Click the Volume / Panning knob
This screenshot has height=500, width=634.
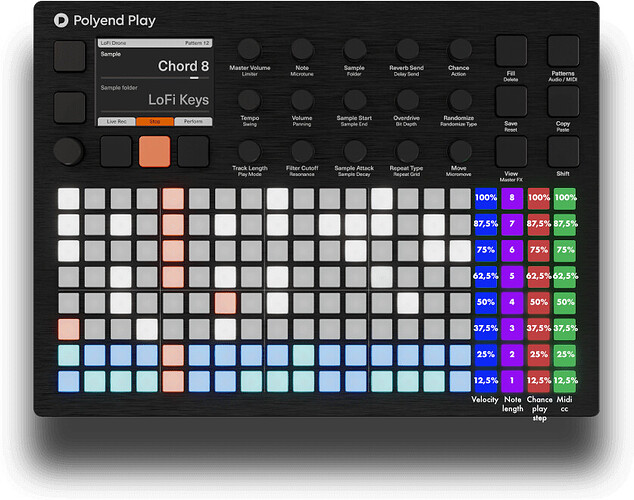(x=302, y=100)
